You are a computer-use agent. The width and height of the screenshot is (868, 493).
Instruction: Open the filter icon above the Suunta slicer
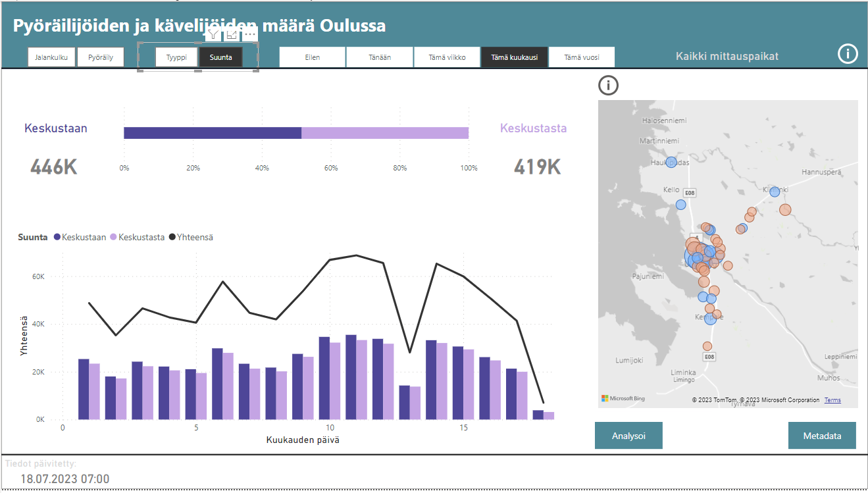pos(214,34)
